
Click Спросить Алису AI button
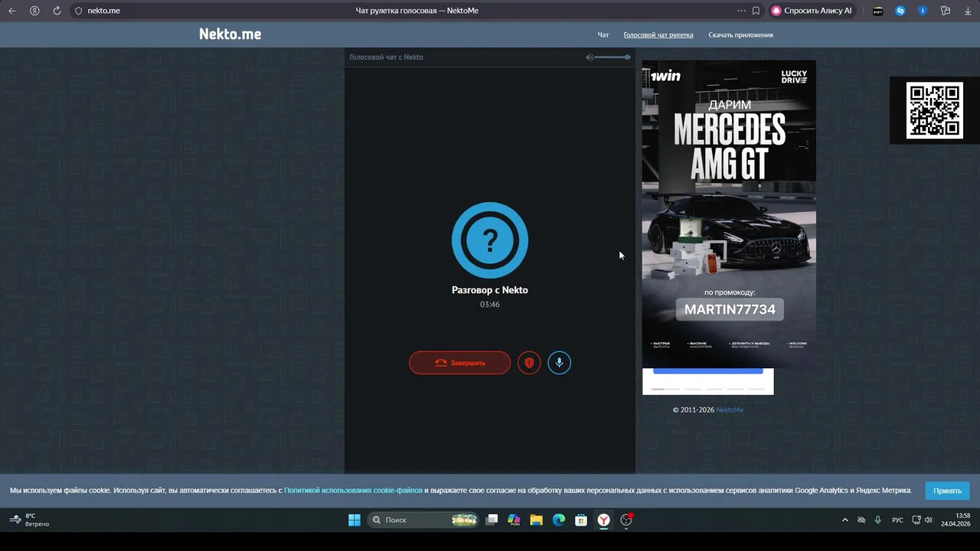coord(812,11)
